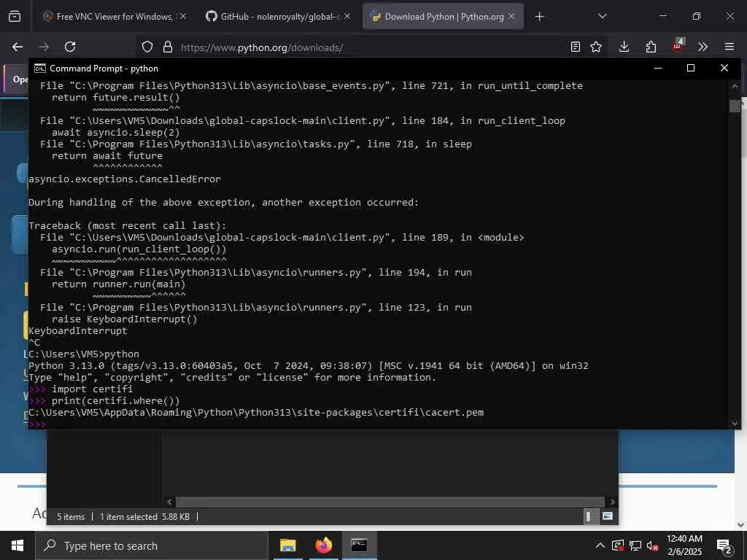The image size is (747, 560).
Task: Click Command Prompt scrollbar down arrow
Action: 735,423
